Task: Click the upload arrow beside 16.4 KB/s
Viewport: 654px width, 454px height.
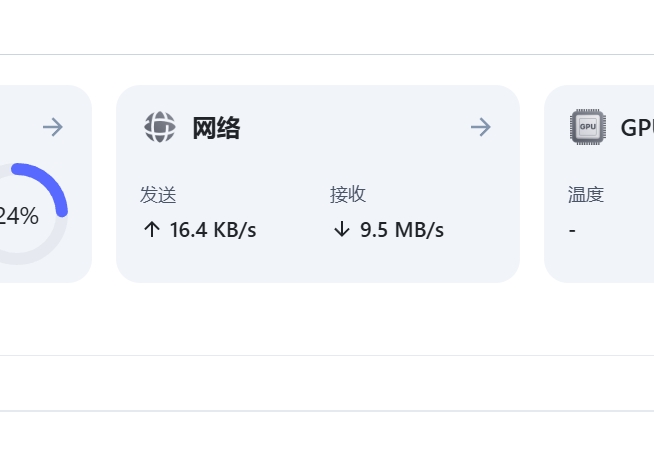Action: (152, 230)
